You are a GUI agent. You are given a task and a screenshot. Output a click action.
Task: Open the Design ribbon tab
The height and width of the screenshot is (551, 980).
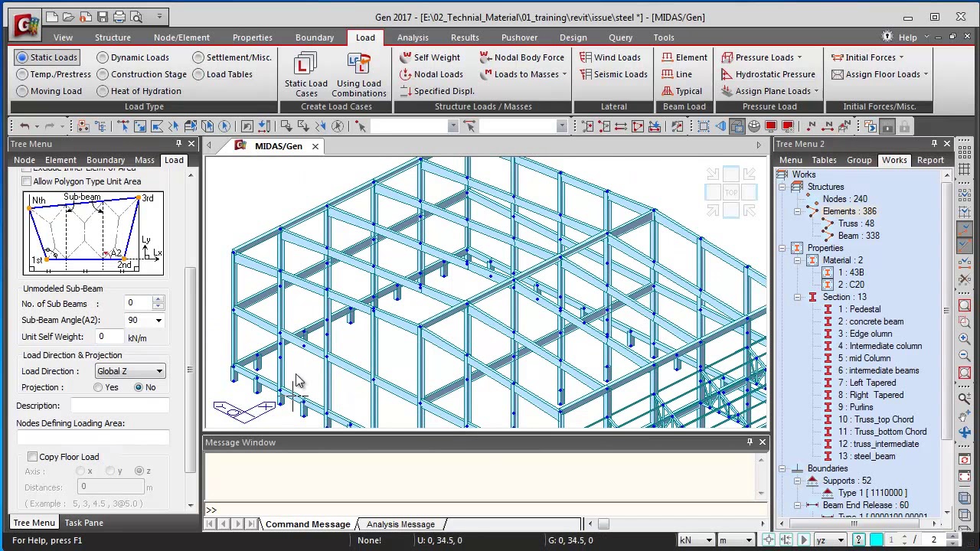click(x=573, y=37)
